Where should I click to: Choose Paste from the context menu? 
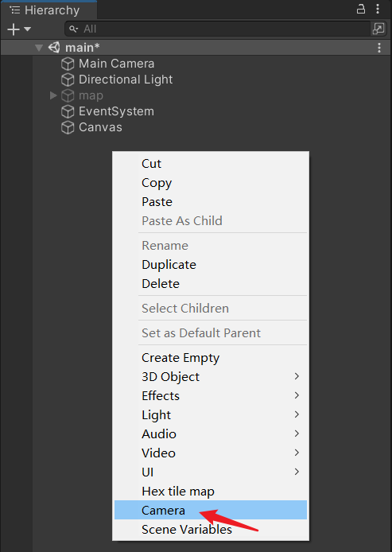tap(211, 202)
